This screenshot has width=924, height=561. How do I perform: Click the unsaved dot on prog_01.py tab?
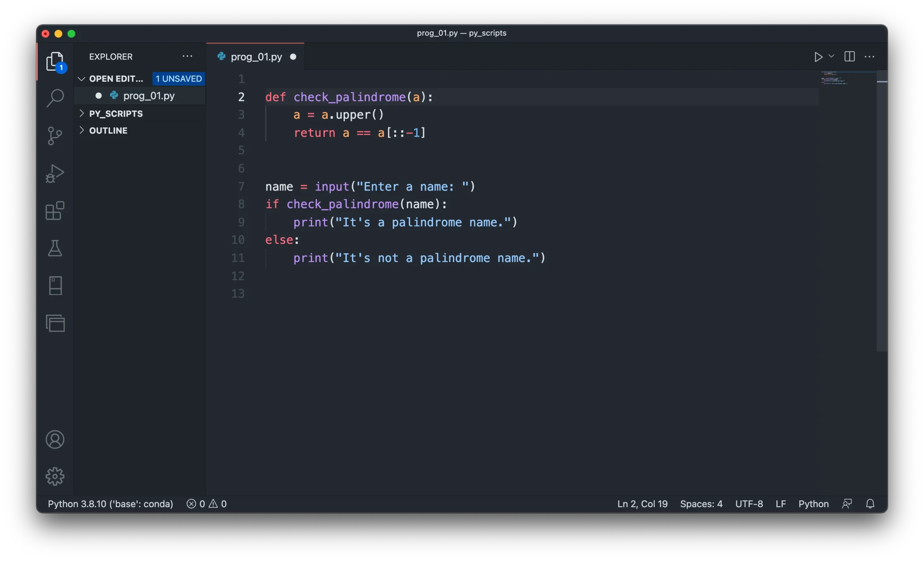[293, 57]
